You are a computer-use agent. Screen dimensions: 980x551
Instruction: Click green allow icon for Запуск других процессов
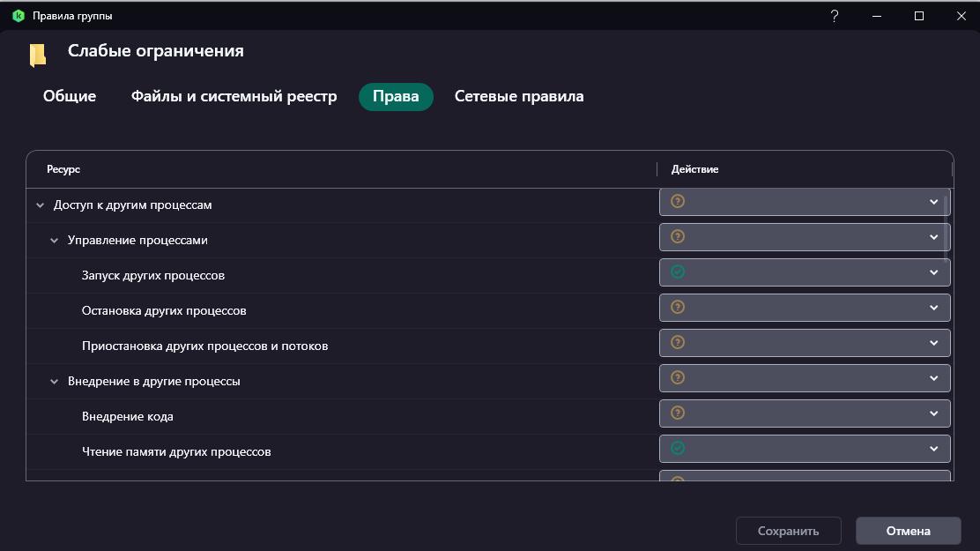pyautogui.click(x=678, y=272)
